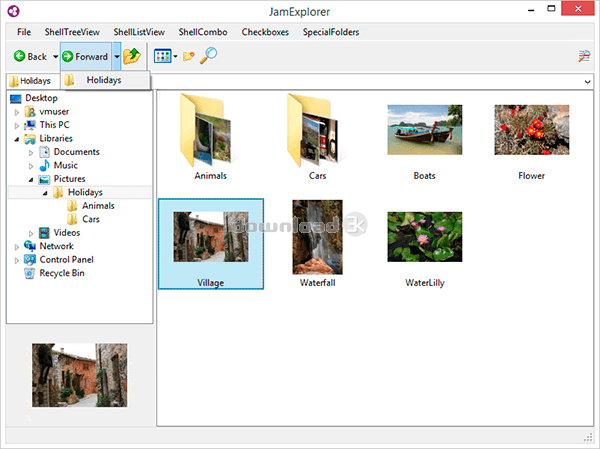Select the Music note icon

tap(44, 165)
